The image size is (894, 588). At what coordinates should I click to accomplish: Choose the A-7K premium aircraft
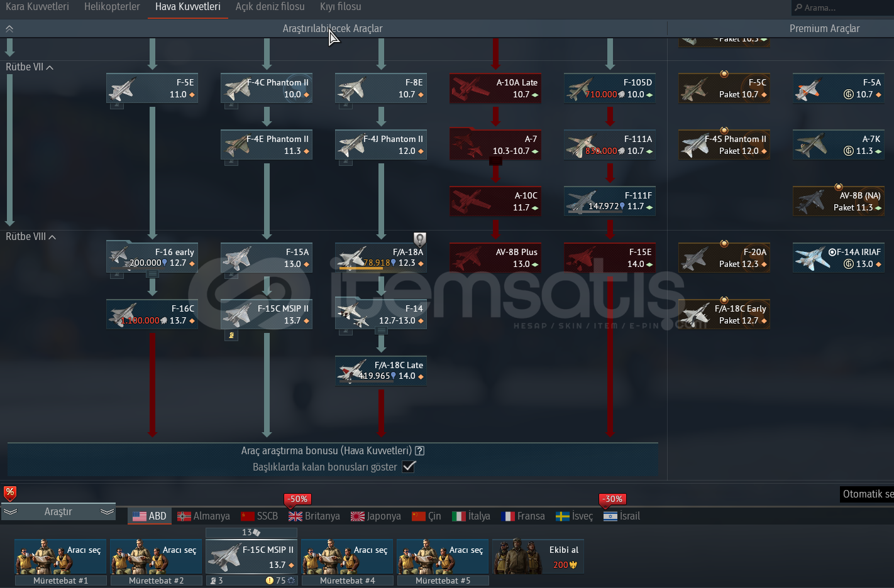pyautogui.click(x=839, y=144)
